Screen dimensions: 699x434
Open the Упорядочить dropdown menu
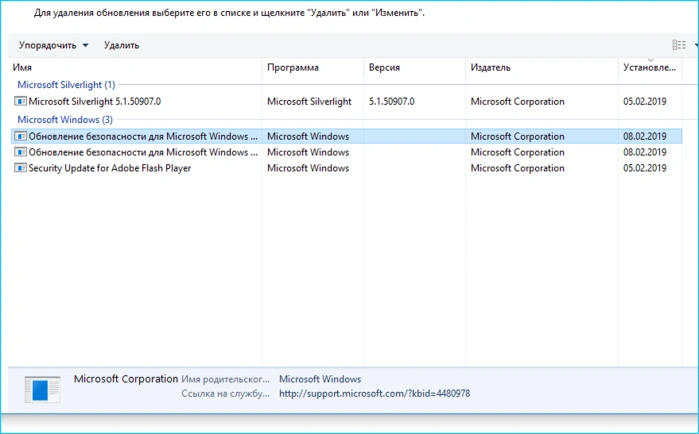pyautogui.click(x=53, y=45)
